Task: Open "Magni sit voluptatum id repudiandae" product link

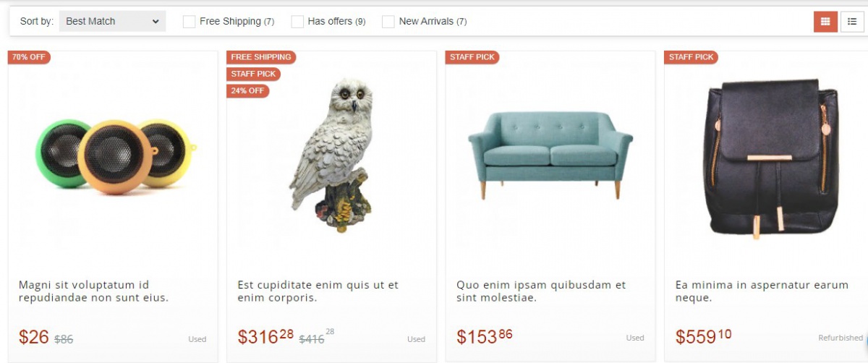Action: (93, 291)
